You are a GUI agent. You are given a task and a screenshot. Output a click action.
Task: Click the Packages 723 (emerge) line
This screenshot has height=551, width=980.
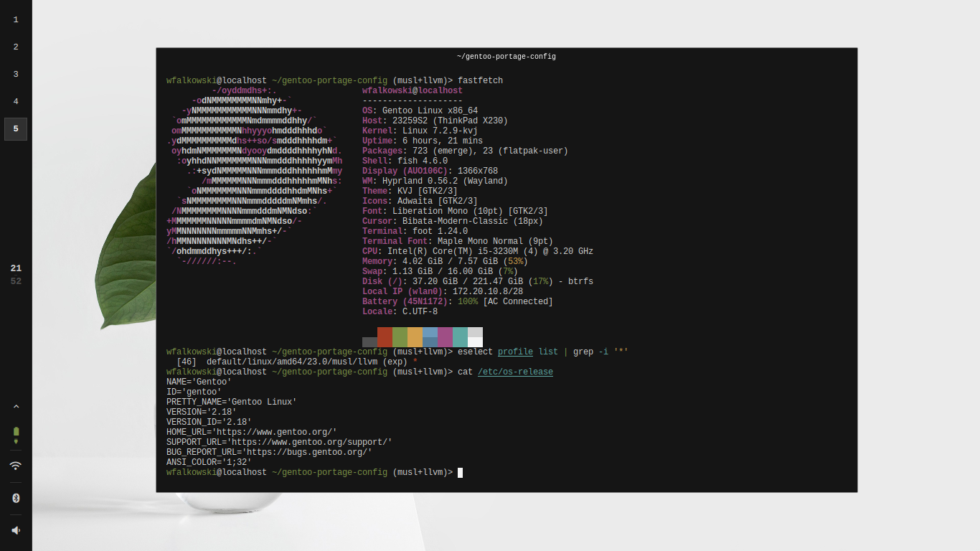[x=465, y=151]
